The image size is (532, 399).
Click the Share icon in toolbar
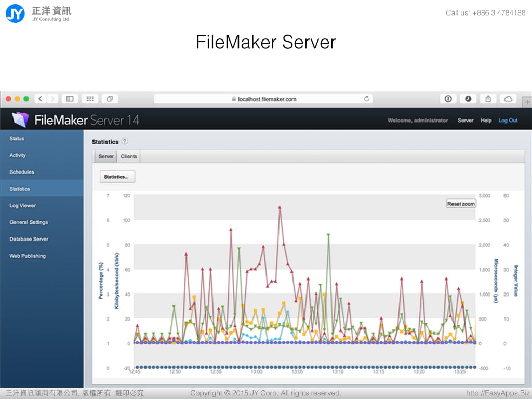tap(488, 99)
